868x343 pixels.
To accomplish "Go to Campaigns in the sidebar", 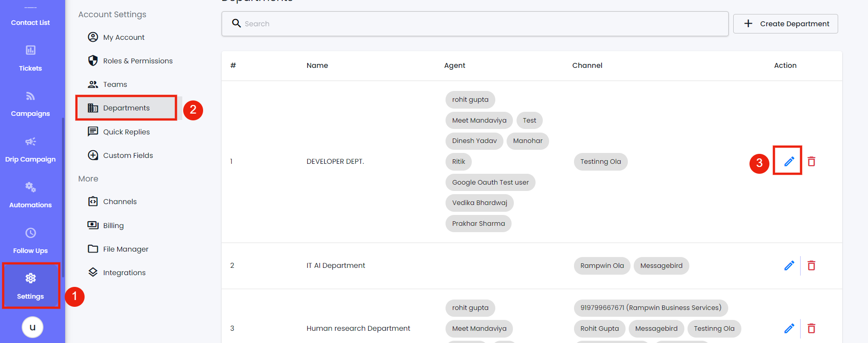I will (30, 104).
